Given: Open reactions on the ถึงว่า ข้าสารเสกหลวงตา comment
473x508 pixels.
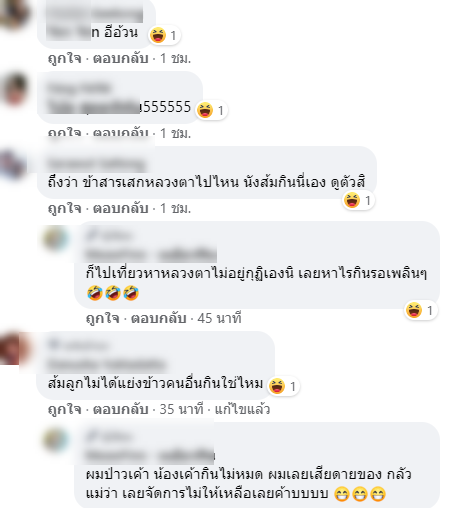Looking at the screenshot, I should (x=359, y=201).
